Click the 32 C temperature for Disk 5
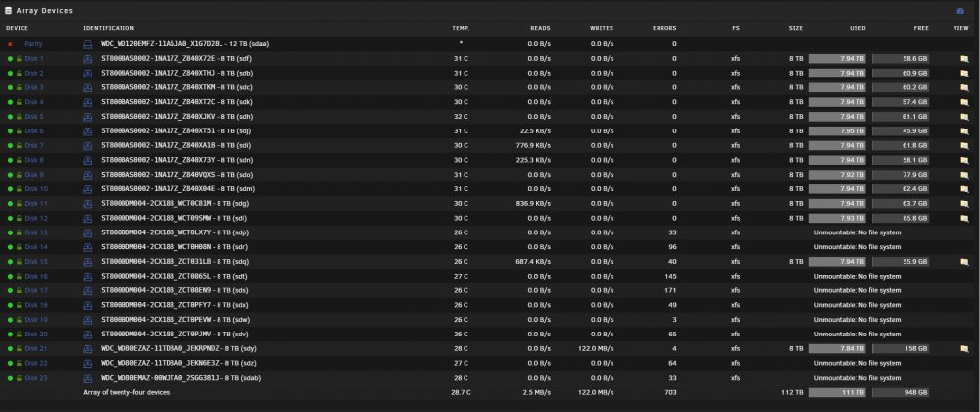The height and width of the screenshot is (412, 980). click(462, 117)
